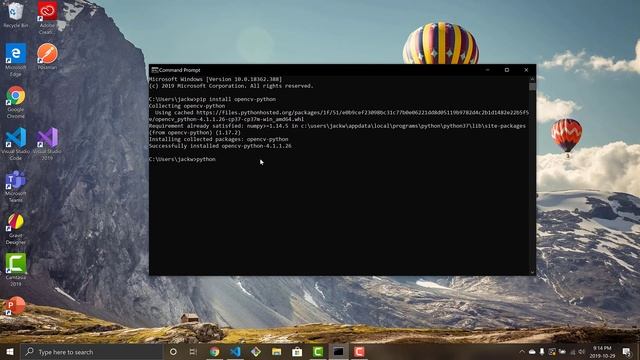Open the Camtasia 2019 desktop shortcut
This screenshot has height=360, width=640.
[16, 270]
